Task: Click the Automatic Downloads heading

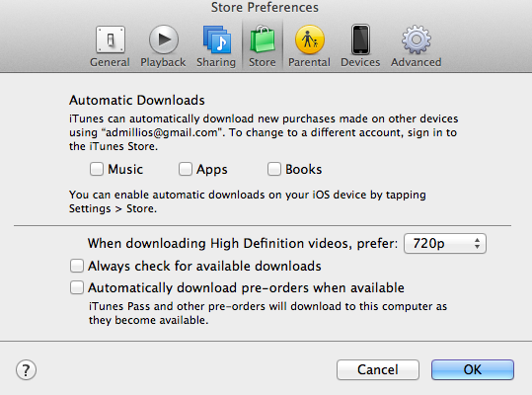Action: pos(137,101)
